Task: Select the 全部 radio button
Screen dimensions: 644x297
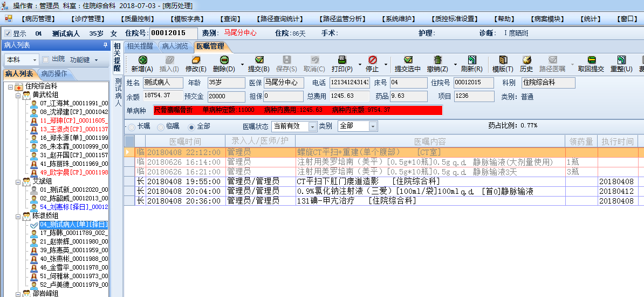Action: pyautogui.click(x=191, y=127)
